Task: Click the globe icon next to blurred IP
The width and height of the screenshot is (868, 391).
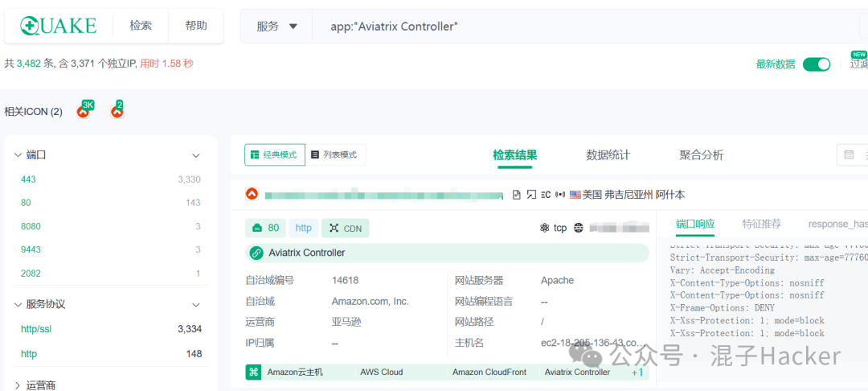Action: pos(579,228)
